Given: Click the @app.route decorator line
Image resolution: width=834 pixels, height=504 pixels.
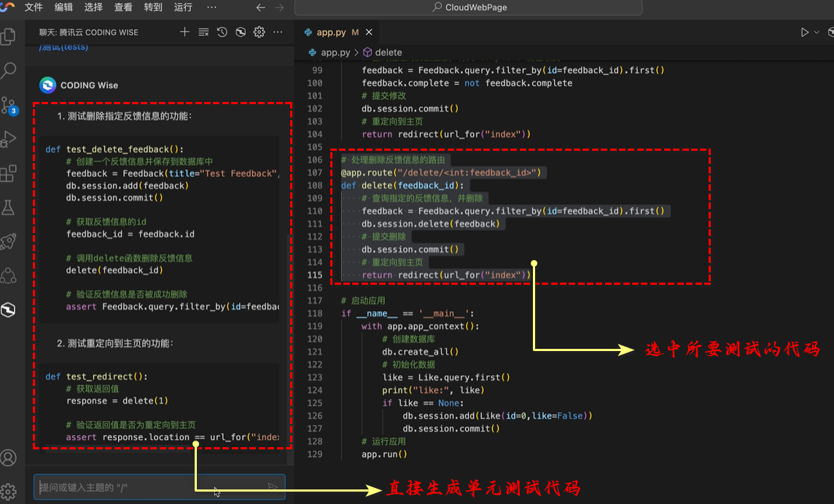Looking at the screenshot, I should [x=441, y=173].
